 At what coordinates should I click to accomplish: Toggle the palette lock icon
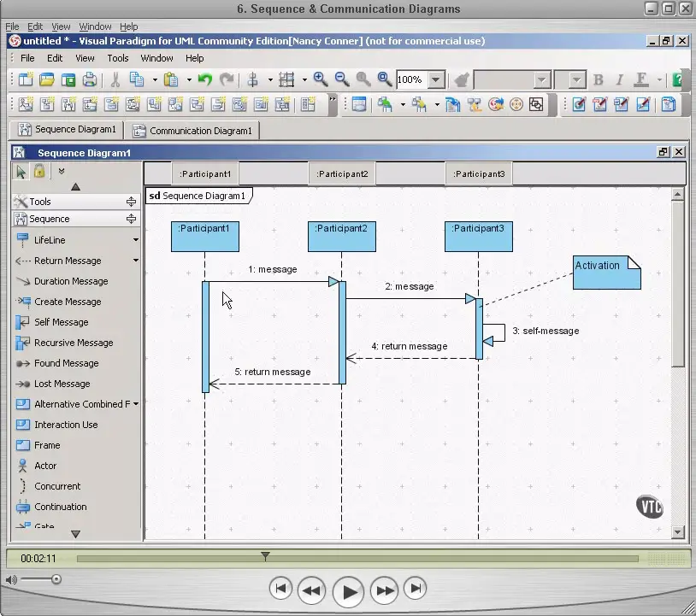[39, 171]
